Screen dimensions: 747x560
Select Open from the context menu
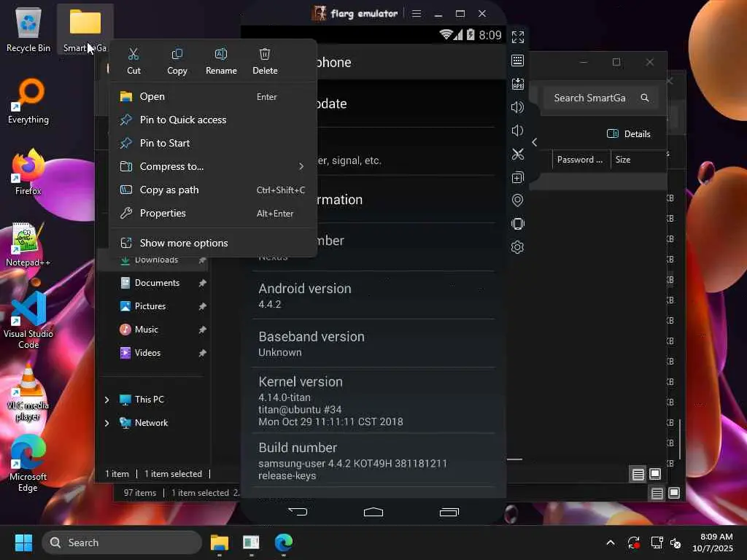213,97
